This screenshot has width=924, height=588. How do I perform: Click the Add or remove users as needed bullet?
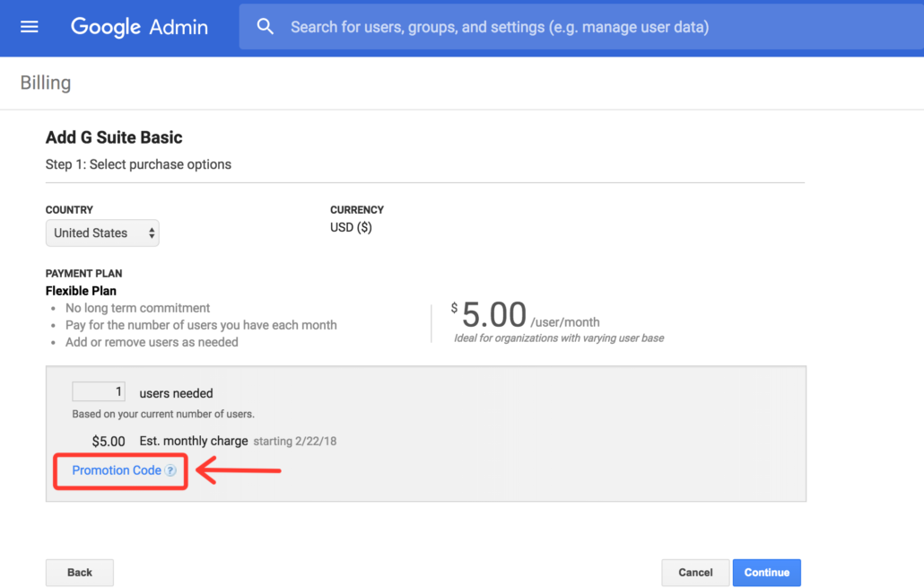(x=152, y=342)
